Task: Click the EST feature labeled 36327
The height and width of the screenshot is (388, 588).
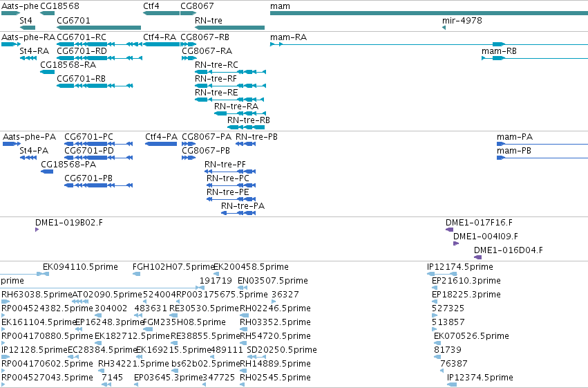Action: click(x=274, y=302)
